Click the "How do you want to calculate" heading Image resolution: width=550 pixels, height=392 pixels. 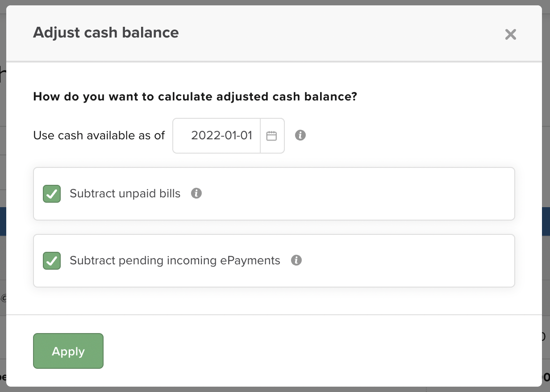195,97
